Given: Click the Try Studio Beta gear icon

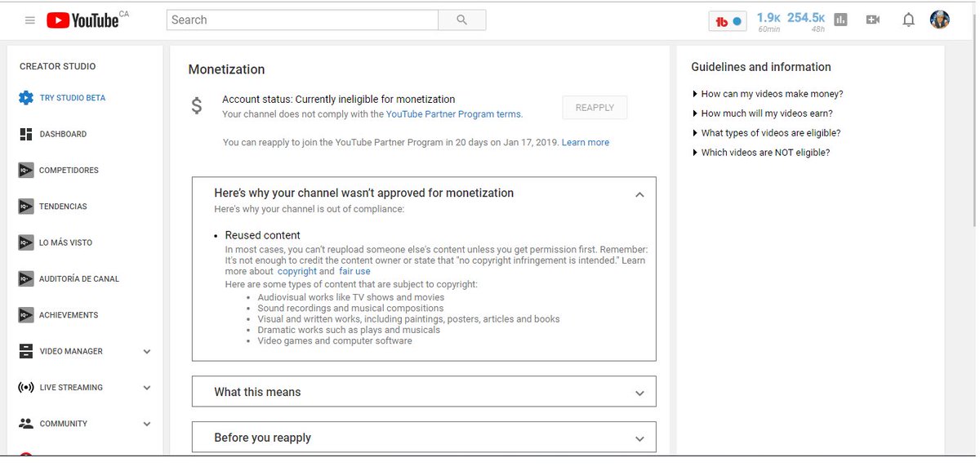Looking at the screenshot, I should pos(25,98).
